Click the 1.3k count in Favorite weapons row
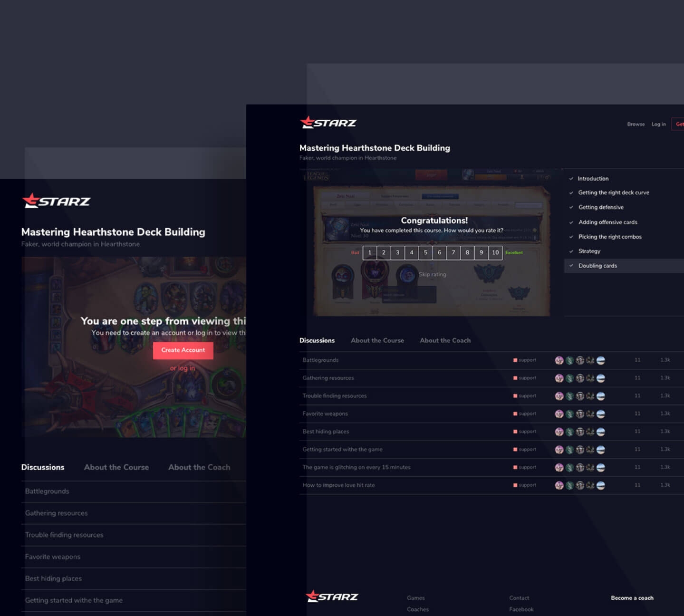 pos(665,414)
